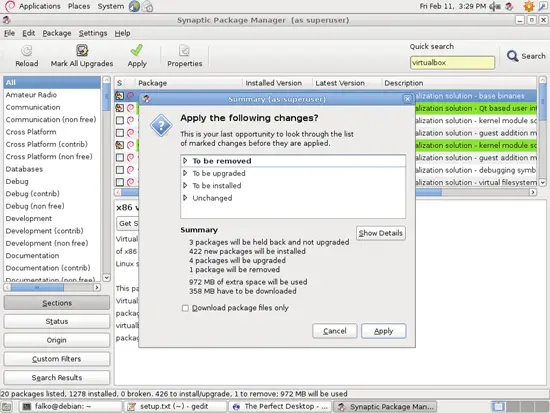
Task: Expand the To be installed list
Action: point(185,185)
